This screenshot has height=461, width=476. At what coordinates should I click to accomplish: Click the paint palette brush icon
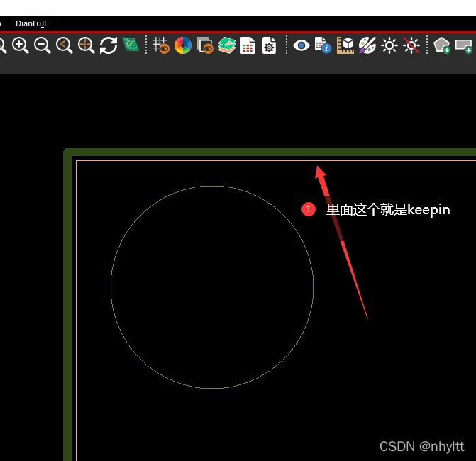coord(367,46)
